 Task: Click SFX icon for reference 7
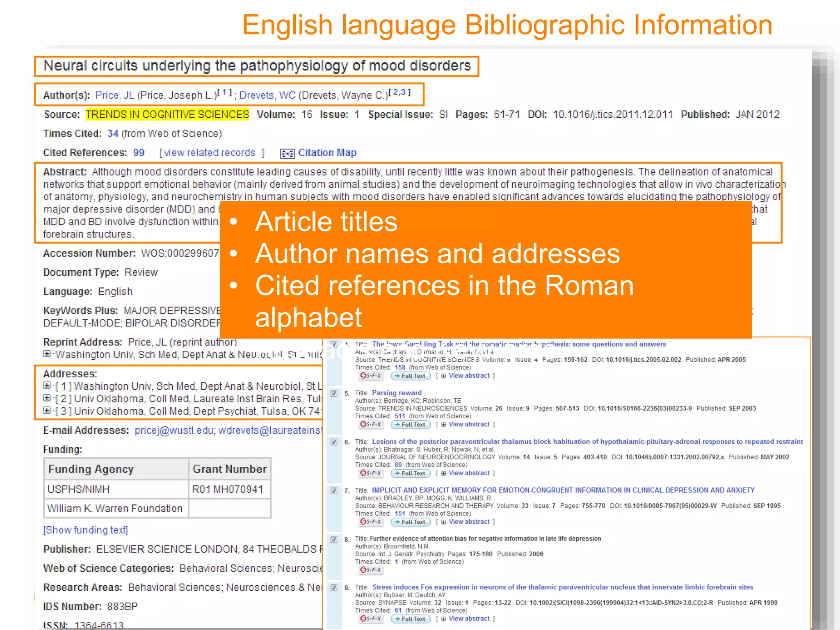point(371,522)
